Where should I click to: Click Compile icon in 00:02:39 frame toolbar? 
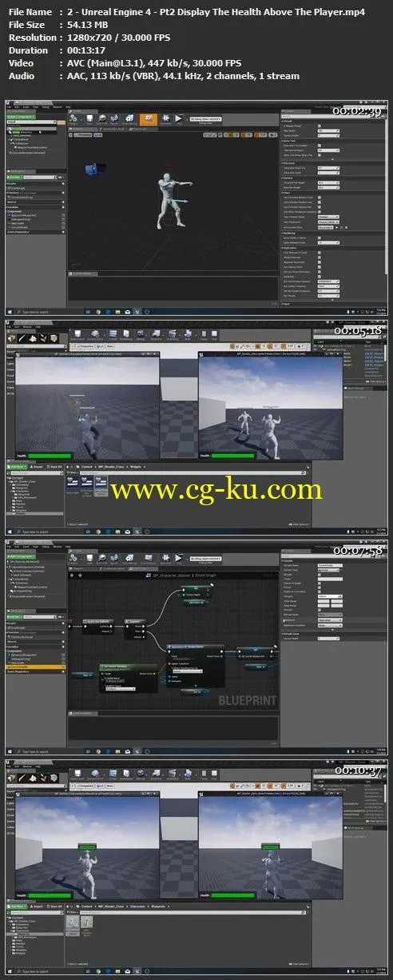tap(73, 118)
